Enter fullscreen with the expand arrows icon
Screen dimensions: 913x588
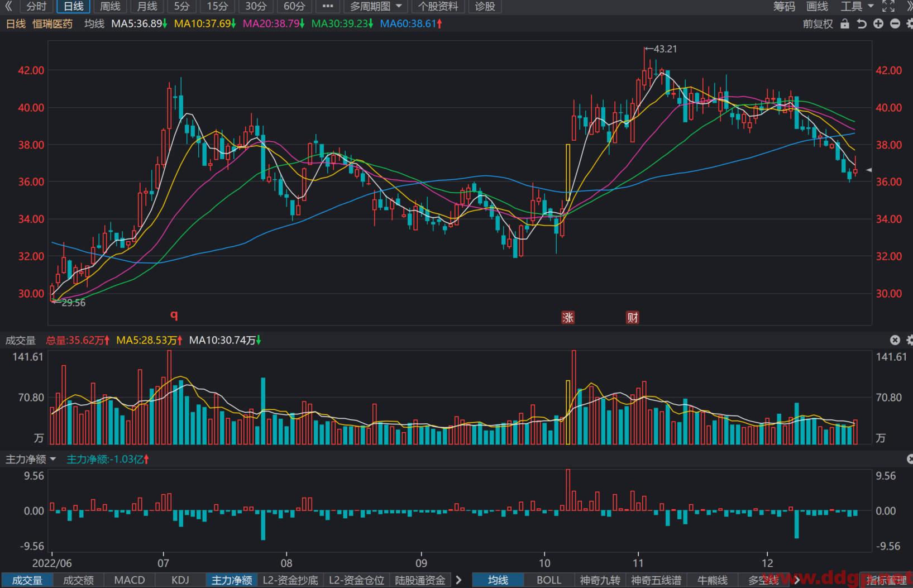pyautogui.click(x=888, y=6)
